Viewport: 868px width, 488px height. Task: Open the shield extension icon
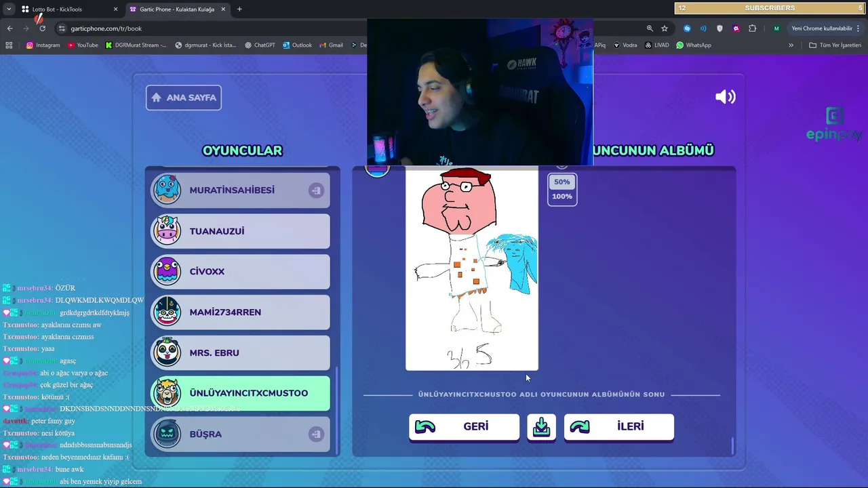coord(719,28)
